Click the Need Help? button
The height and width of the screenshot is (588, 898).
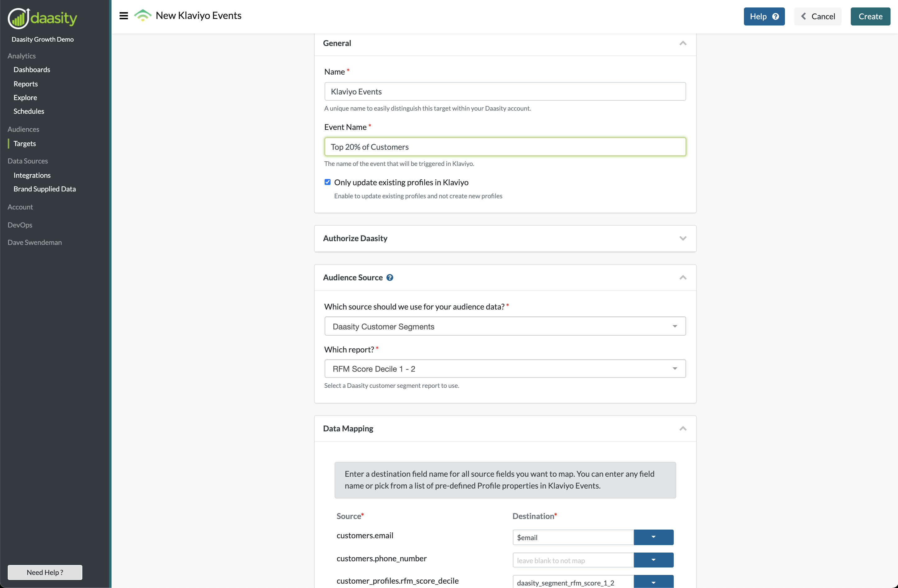click(x=45, y=572)
